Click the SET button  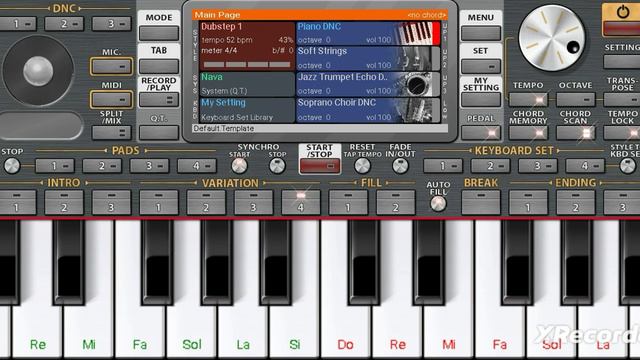tap(481, 67)
